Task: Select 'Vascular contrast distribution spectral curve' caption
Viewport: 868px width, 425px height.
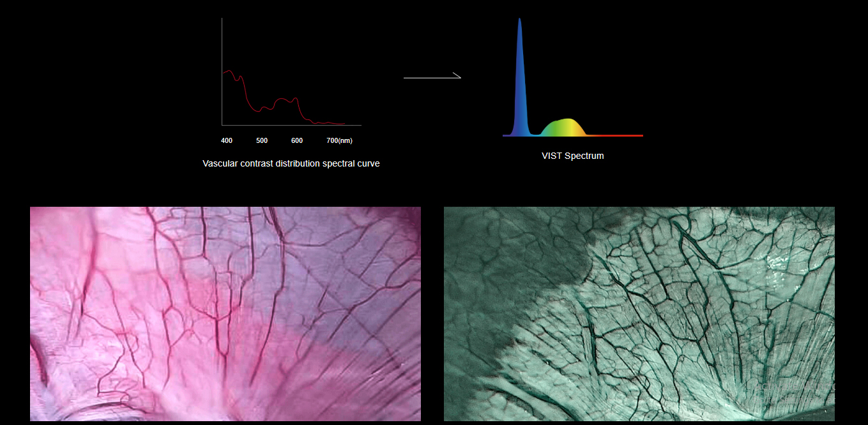Action: click(x=291, y=163)
